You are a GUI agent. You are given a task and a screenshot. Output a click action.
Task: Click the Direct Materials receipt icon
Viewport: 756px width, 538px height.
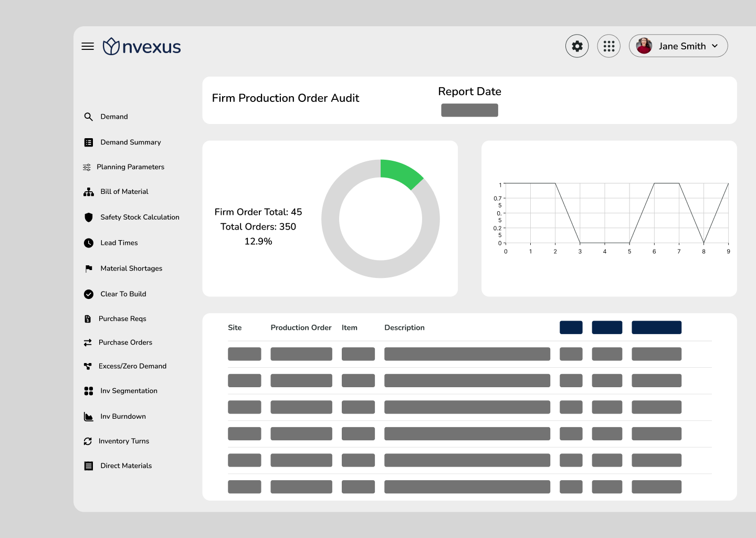[x=89, y=466]
